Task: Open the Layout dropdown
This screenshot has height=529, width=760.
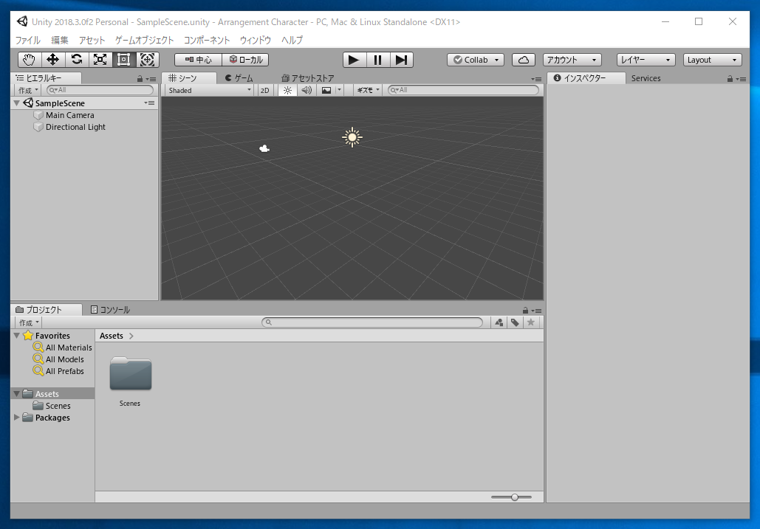Action: click(x=712, y=60)
